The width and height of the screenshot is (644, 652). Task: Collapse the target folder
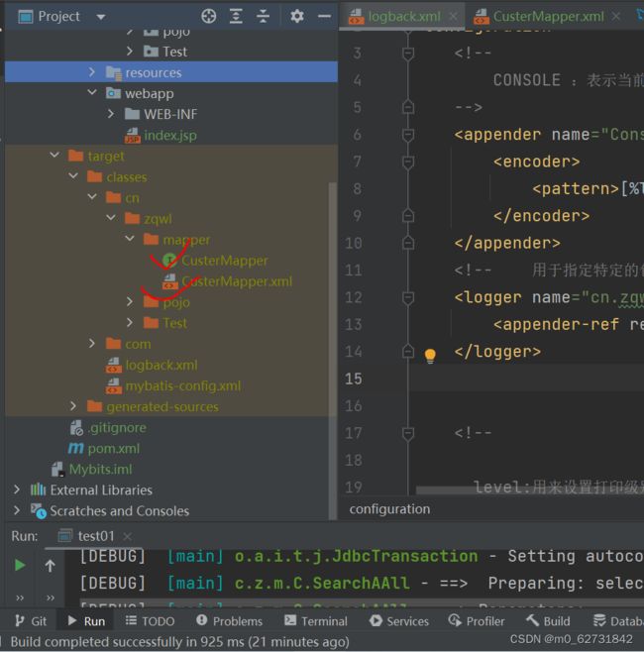pos(54,156)
